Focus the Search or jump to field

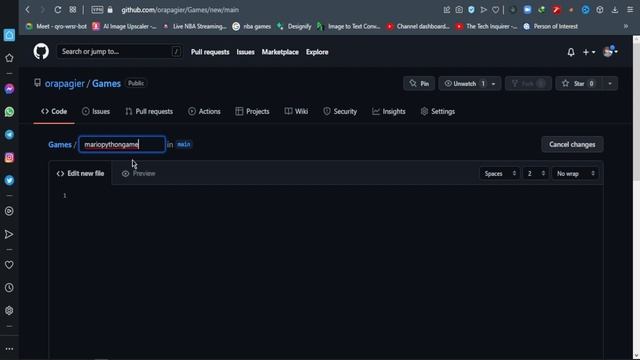point(119,52)
